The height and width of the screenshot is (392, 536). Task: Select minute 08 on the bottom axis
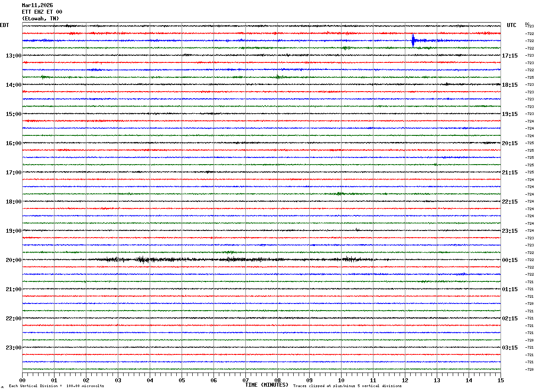click(x=278, y=380)
